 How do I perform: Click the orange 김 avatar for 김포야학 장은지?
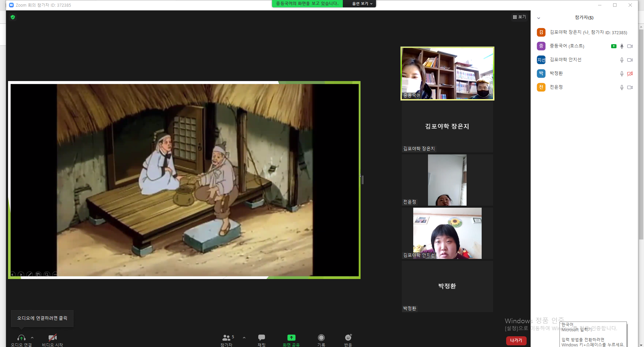[541, 32]
